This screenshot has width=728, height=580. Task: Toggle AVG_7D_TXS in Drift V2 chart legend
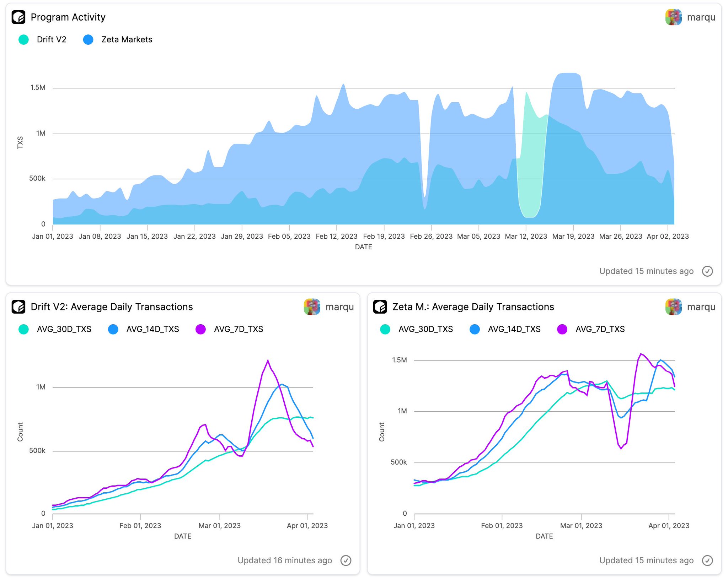coord(230,329)
